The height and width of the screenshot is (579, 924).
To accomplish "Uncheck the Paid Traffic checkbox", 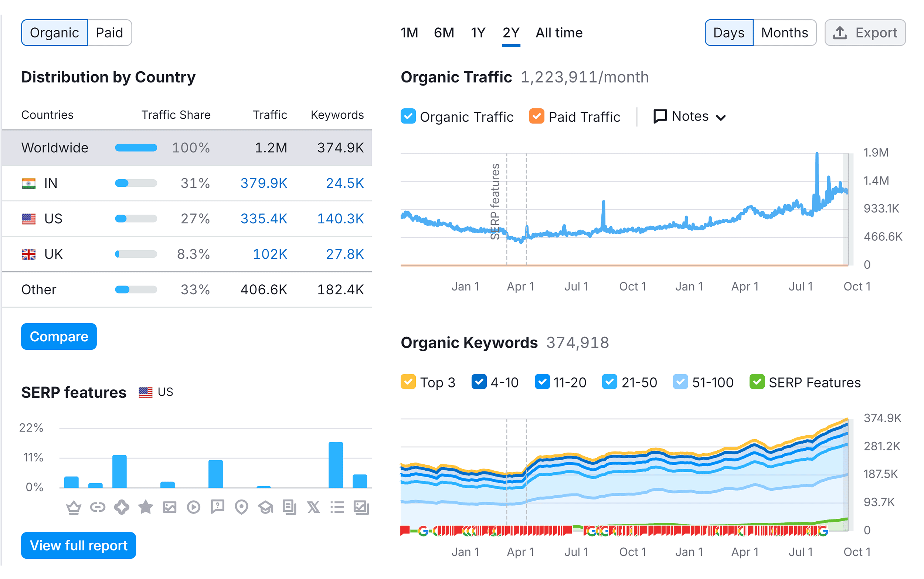I will tap(537, 116).
